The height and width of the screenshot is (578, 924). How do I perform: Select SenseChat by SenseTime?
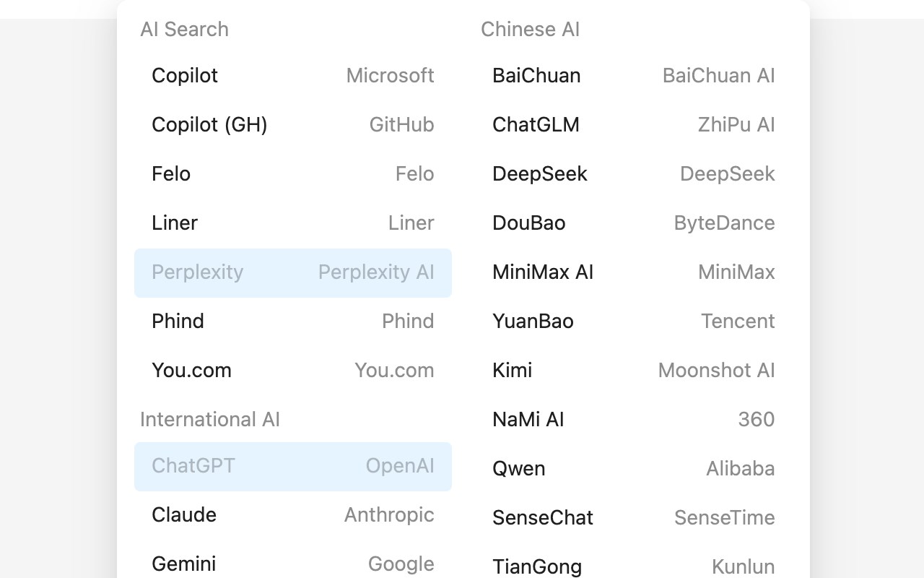pyautogui.click(x=634, y=518)
